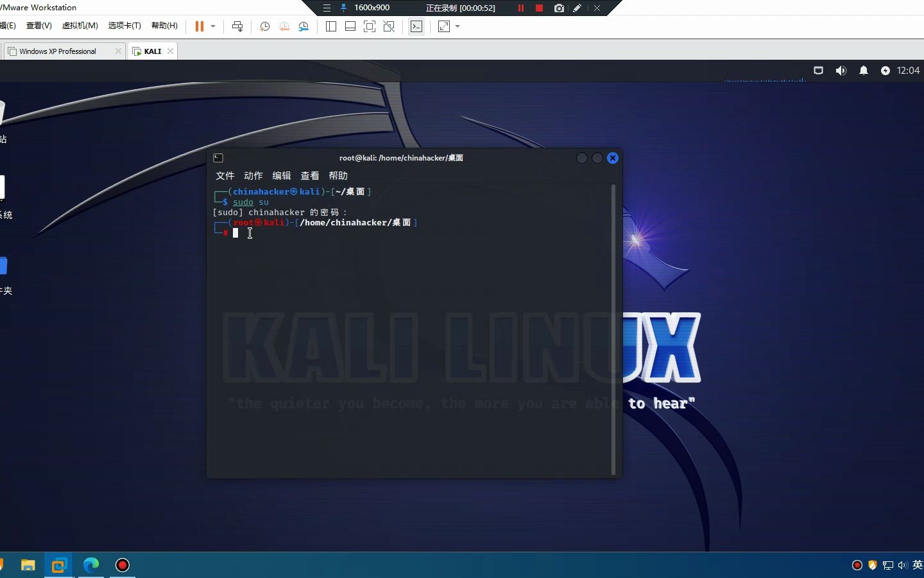Image resolution: width=924 pixels, height=578 pixels.
Task: Toggle the 英 input method indicator
Action: coord(918,565)
